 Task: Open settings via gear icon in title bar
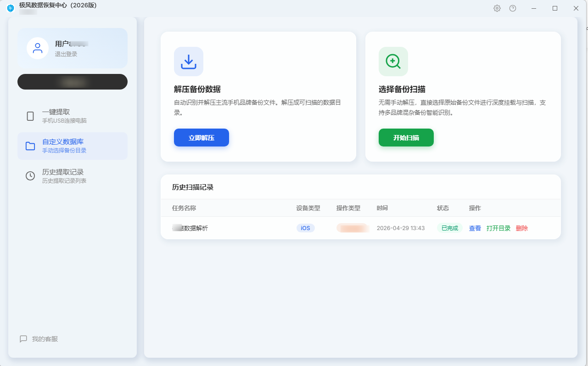497,8
